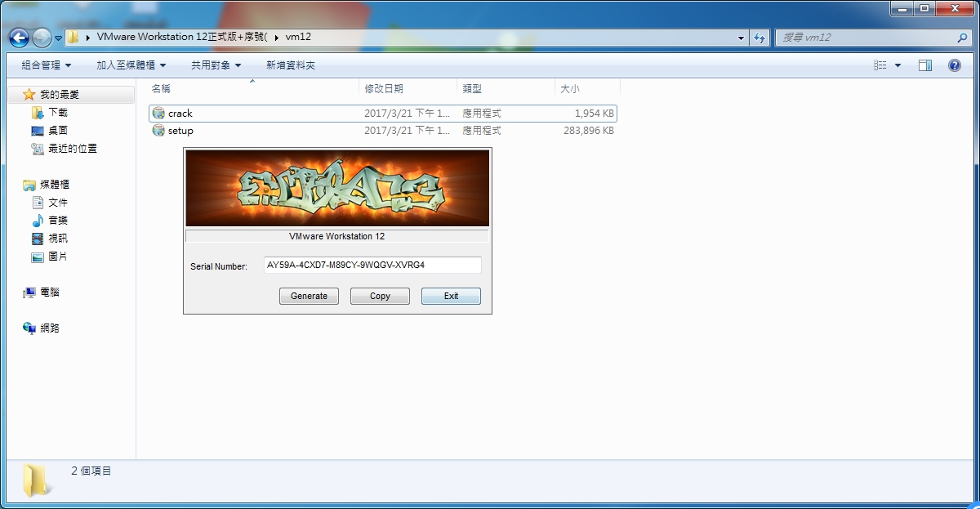Click the 圖片 pictures icon

[38, 257]
